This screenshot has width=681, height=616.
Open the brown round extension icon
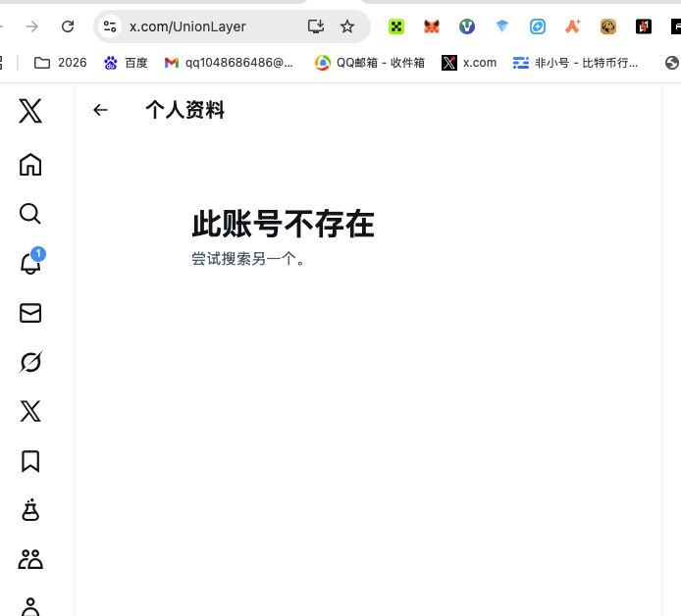(x=608, y=26)
